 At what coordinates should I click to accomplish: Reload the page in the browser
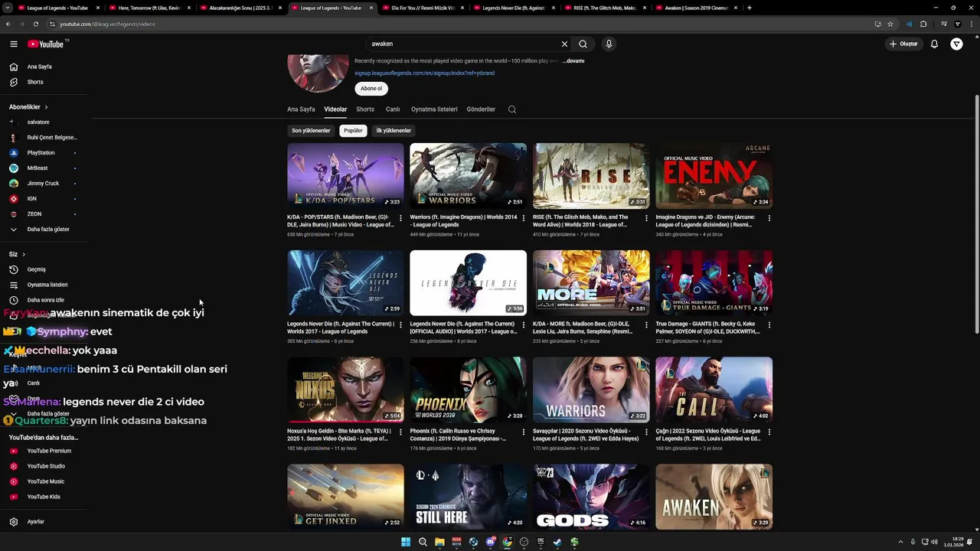pos(35,24)
